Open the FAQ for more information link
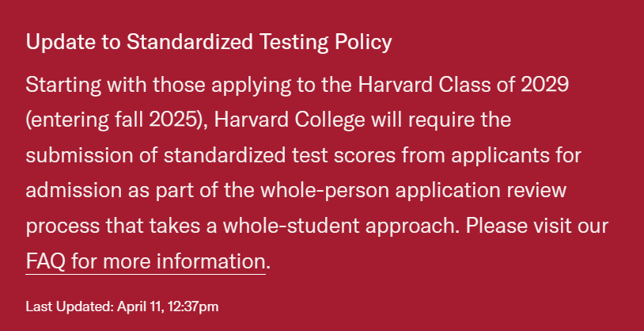This screenshot has width=644, height=331. tap(146, 261)
